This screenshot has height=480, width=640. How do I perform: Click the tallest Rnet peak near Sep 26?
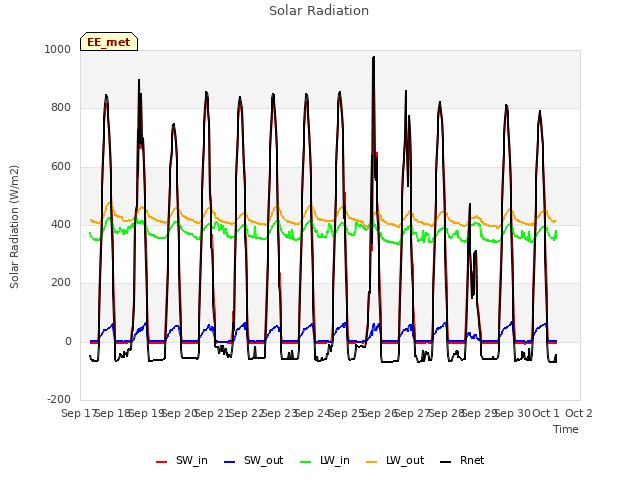(373, 58)
